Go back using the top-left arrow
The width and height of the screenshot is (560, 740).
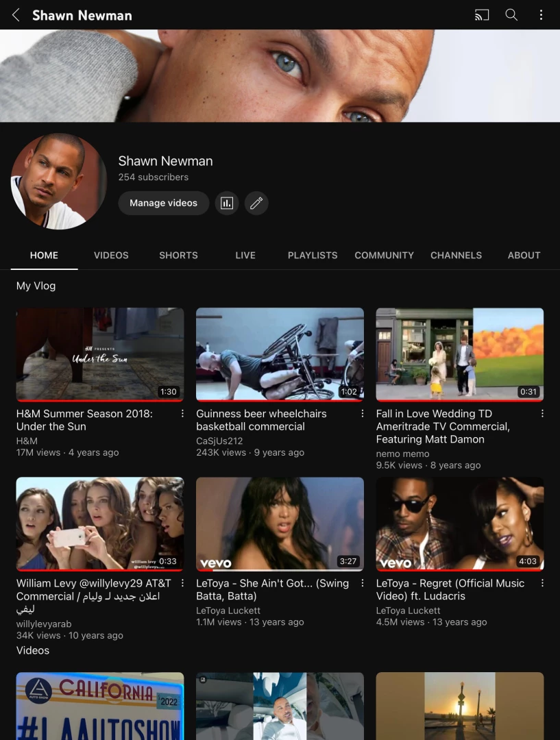tap(16, 15)
